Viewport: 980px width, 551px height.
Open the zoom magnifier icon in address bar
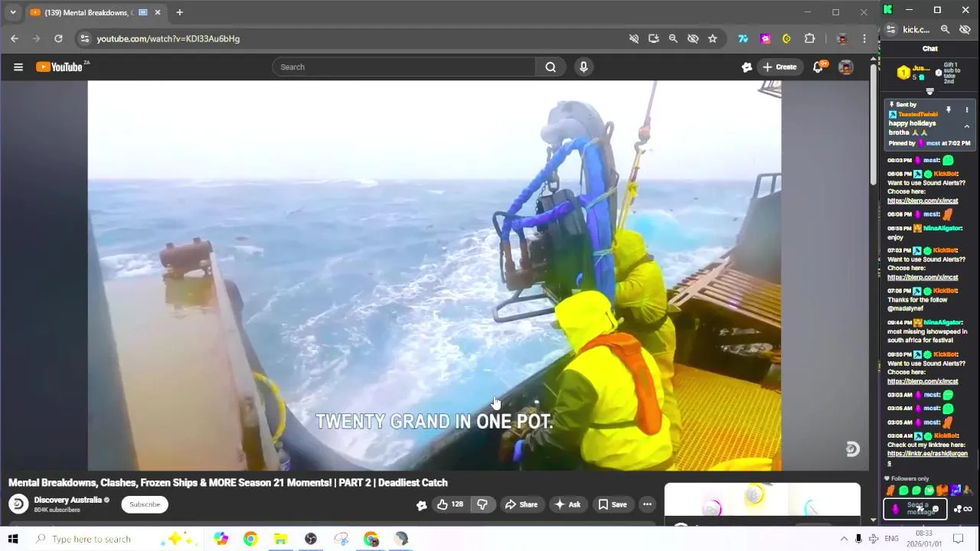click(x=673, y=38)
